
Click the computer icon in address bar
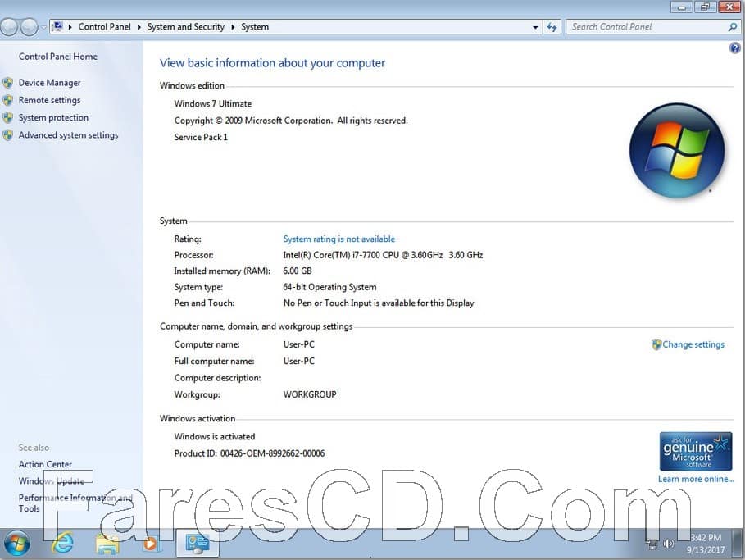click(57, 26)
